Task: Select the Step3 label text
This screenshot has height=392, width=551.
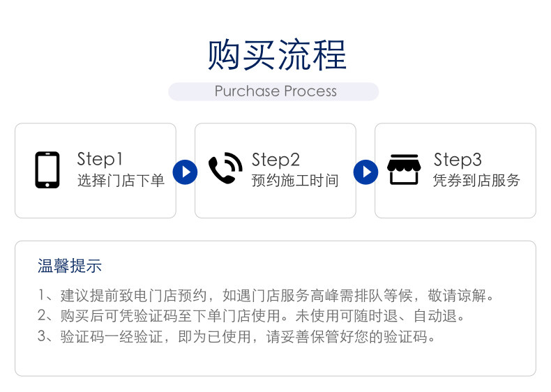Action: [x=458, y=160]
